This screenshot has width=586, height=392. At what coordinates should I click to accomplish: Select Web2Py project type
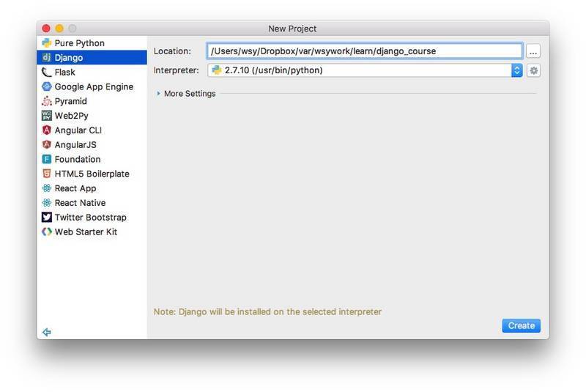click(92, 116)
